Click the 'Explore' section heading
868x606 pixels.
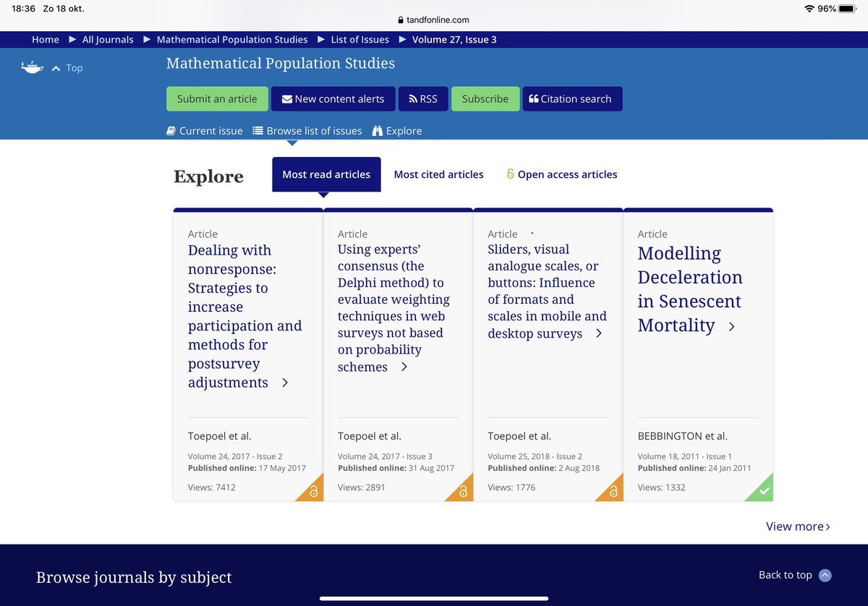coord(208,177)
